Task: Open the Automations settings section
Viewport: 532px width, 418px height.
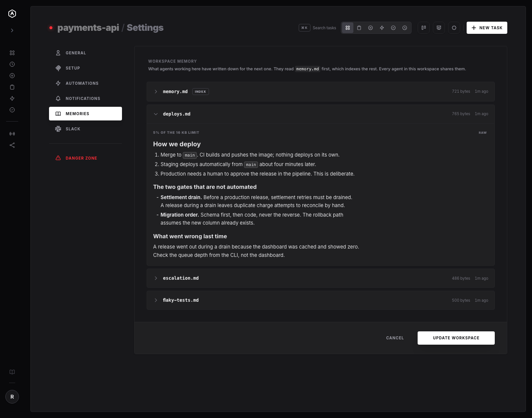Action: [85, 83]
